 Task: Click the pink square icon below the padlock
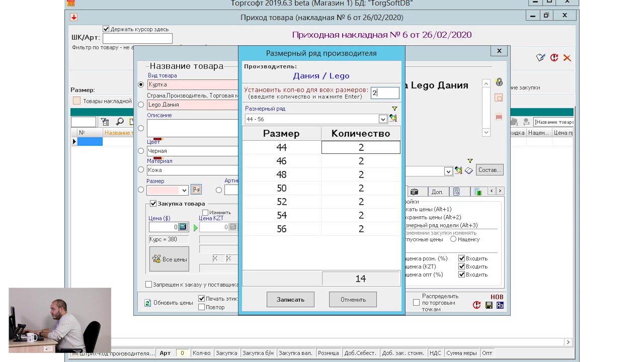(x=499, y=98)
